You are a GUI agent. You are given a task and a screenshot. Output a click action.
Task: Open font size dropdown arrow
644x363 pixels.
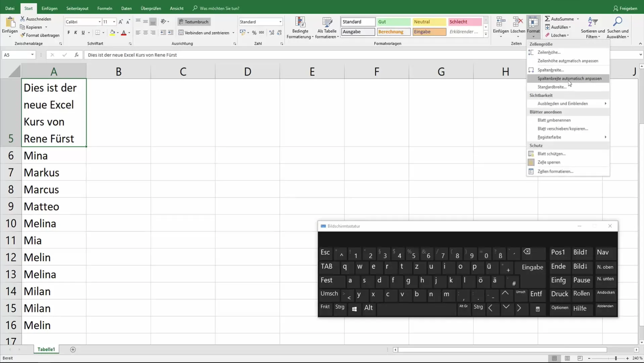click(x=114, y=22)
